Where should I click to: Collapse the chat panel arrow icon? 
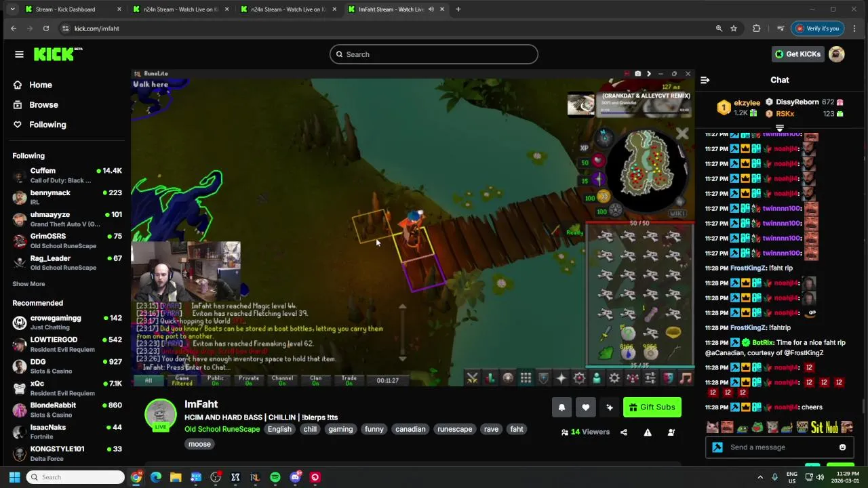point(705,80)
